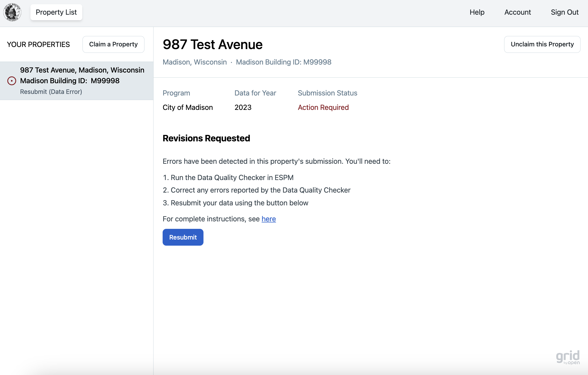Select 987 Test Avenue in properties list

[x=82, y=70]
